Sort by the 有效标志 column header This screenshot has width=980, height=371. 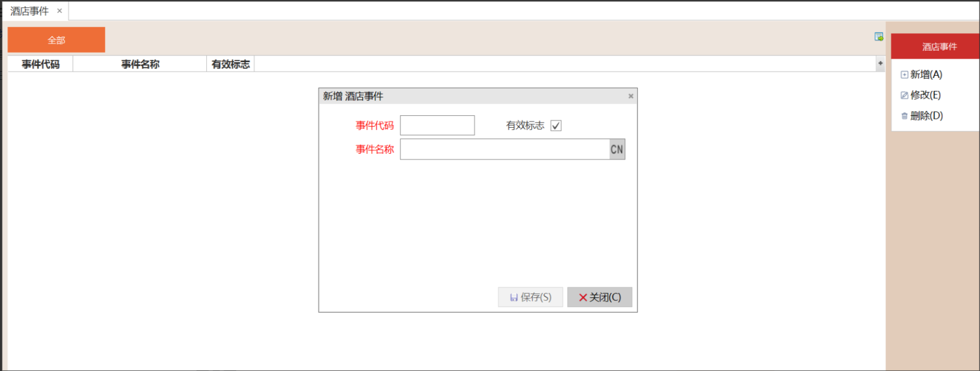click(230, 64)
